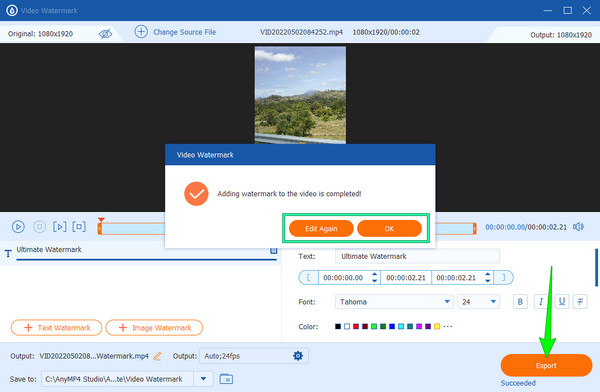Delete the Ultimate Watermark entry trash icon
The width and height of the screenshot is (600, 392).
point(274,251)
